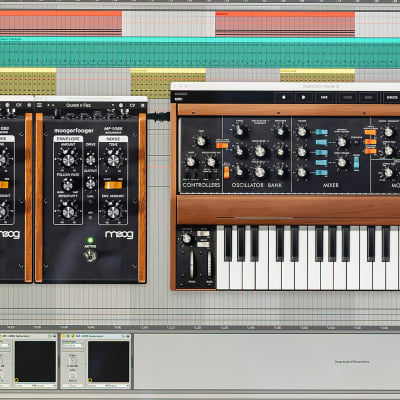Click upper knob in second Ableton device panel
The width and height of the screenshot is (400, 400).
tap(73, 360)
